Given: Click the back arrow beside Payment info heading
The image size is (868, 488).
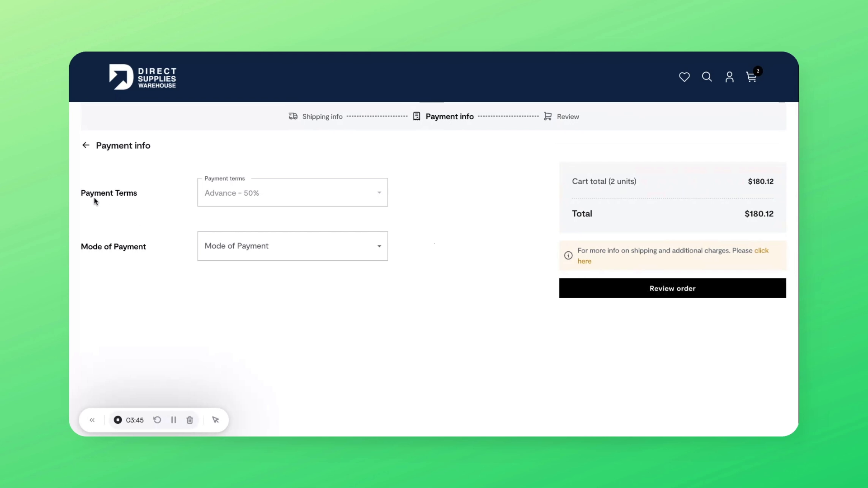Looking at the screenshot, I should tap(85, 145).
